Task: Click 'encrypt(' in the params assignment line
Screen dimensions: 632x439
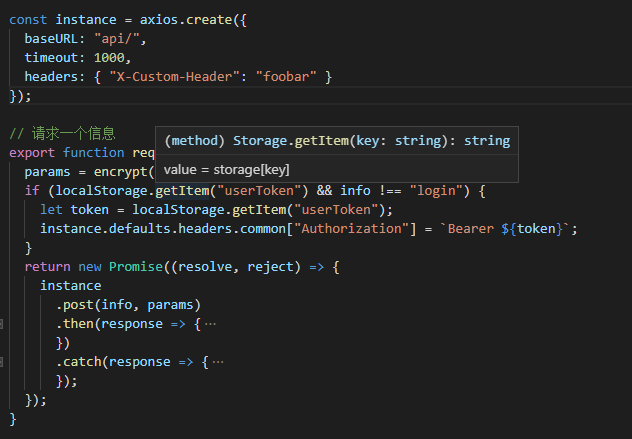Action: point(124,172)
